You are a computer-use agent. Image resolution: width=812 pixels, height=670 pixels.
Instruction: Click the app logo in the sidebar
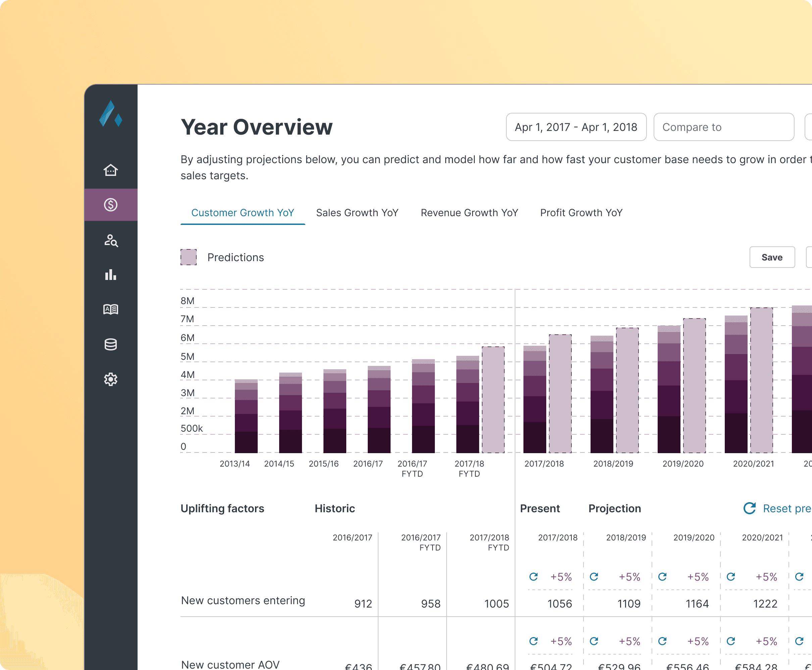pyautogui.click(x=111, y=113)
